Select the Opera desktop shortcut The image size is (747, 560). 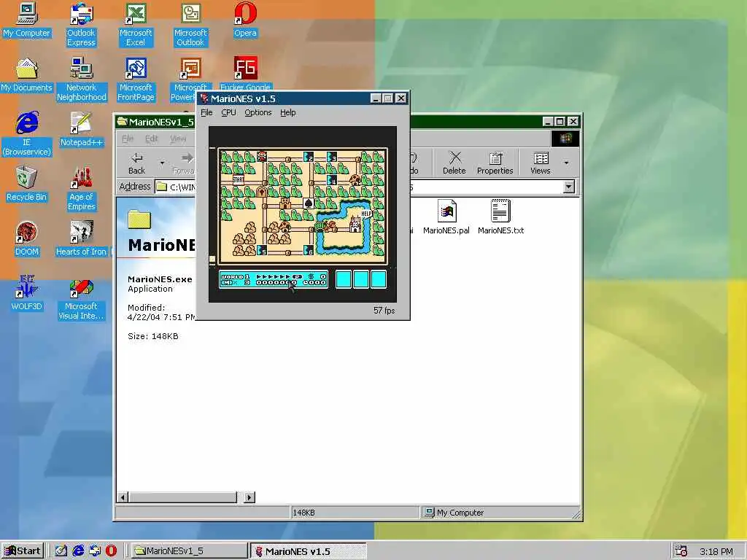[245, 20]
